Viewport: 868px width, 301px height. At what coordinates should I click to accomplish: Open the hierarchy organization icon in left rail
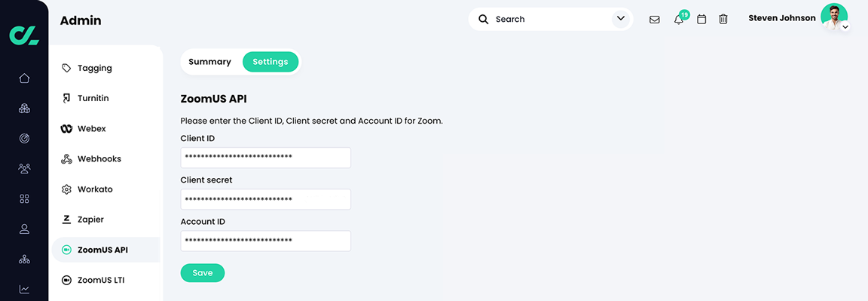coord(24,259)
